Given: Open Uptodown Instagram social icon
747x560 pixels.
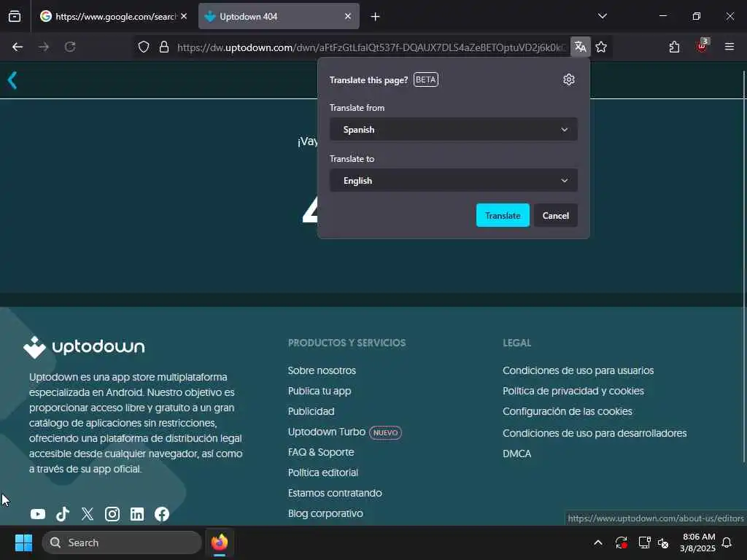Looking at the screenshot, I should click(112, 514).
